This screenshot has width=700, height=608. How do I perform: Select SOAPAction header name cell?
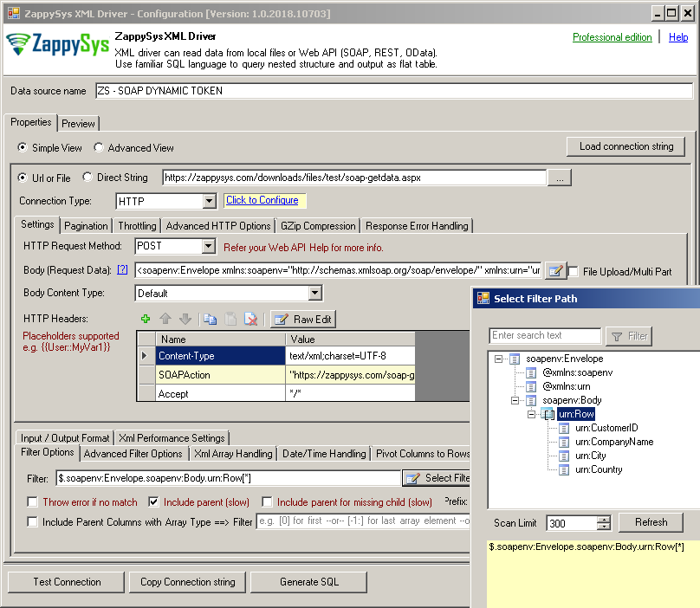(220, 374)
